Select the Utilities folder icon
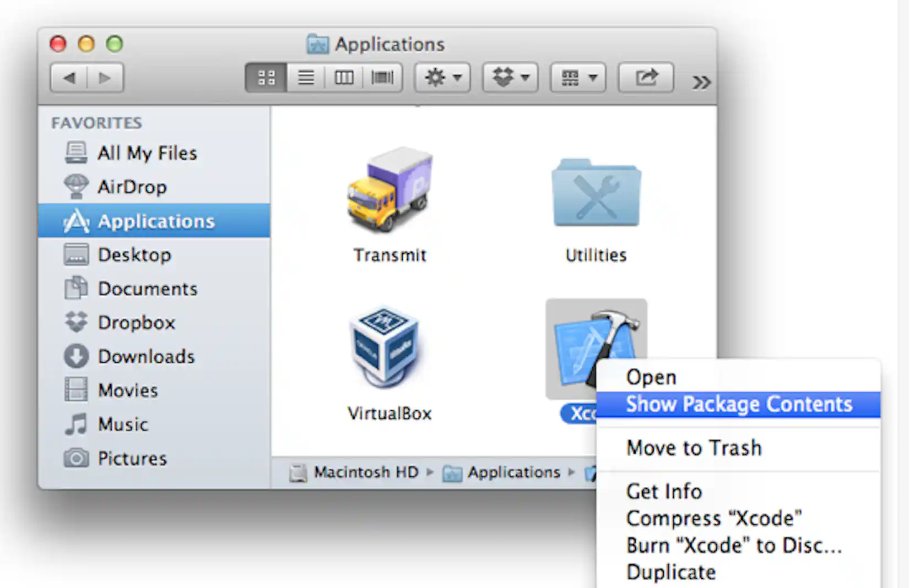Screen dimensions: 909x588 596,193
